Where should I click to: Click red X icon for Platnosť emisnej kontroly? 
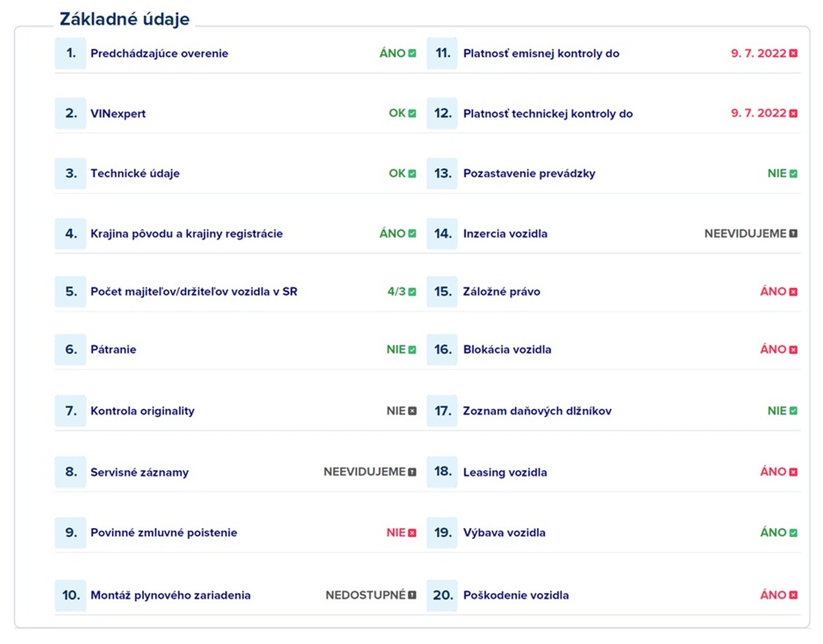794,53
